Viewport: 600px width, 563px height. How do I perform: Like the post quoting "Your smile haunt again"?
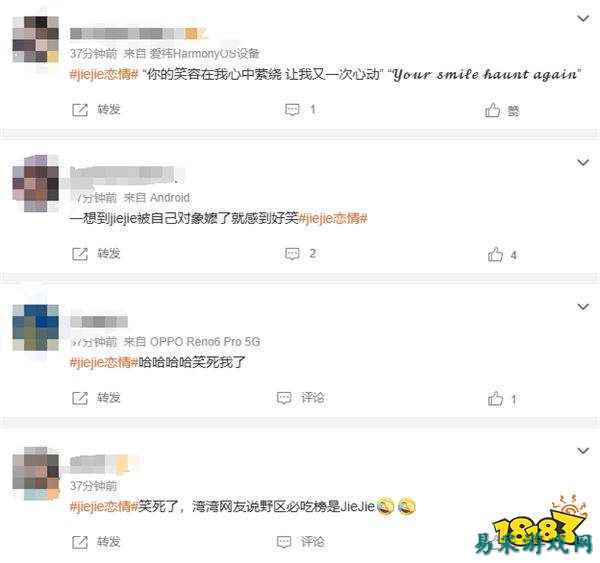(x=502, y=111)
